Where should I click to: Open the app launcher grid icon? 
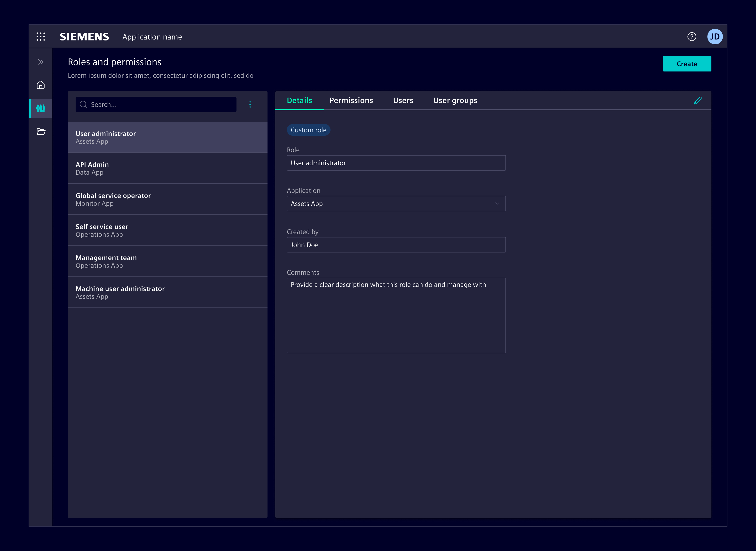[41, 37]
